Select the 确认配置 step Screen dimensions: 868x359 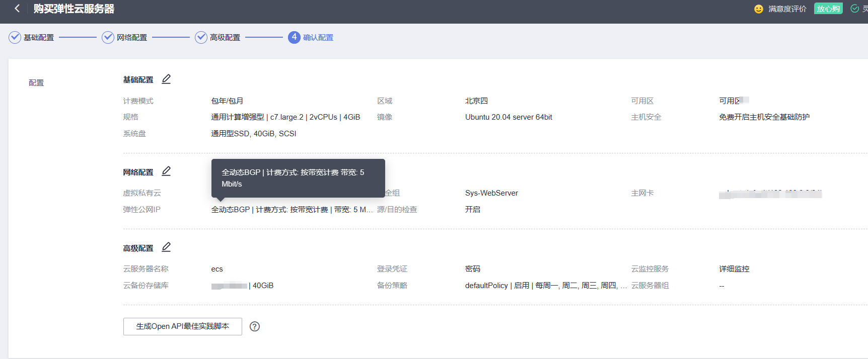point(318,38)
